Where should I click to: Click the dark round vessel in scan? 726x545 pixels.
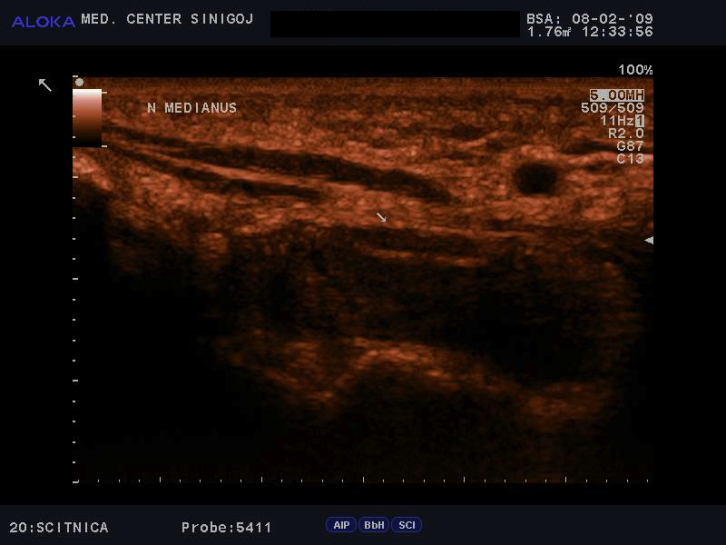point(537,179)
